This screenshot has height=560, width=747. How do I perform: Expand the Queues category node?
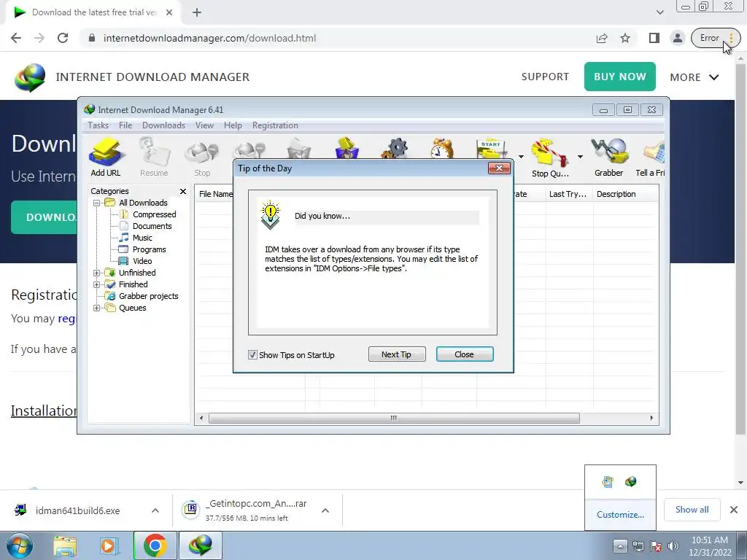click(96, 308)
